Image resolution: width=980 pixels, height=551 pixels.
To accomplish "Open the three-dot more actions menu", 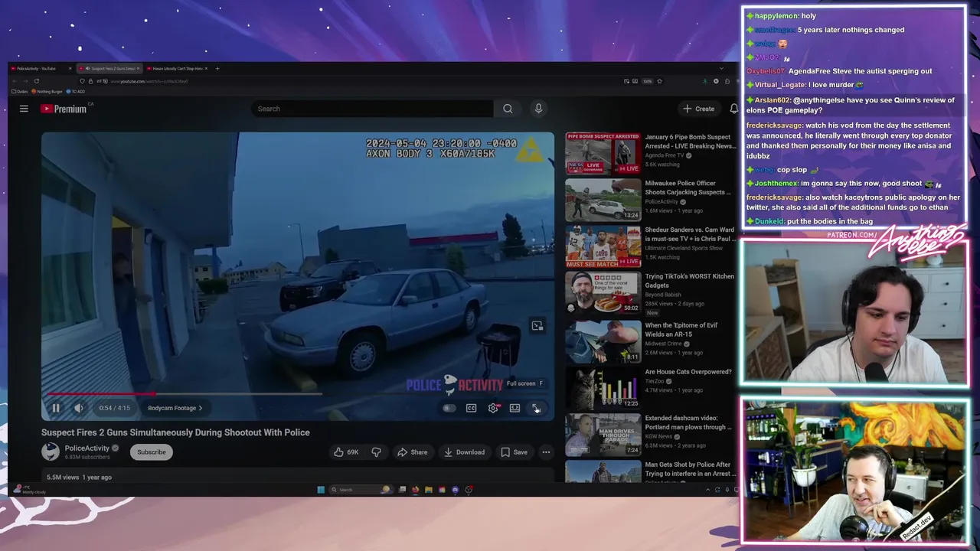I will 546,452.
